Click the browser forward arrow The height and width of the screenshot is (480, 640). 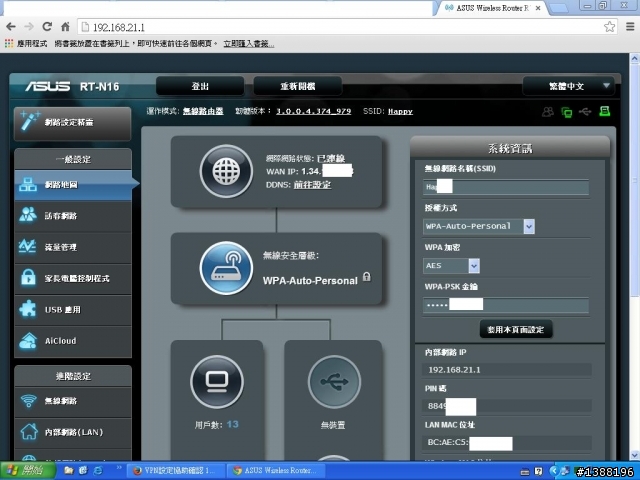[x=29, y=27]
